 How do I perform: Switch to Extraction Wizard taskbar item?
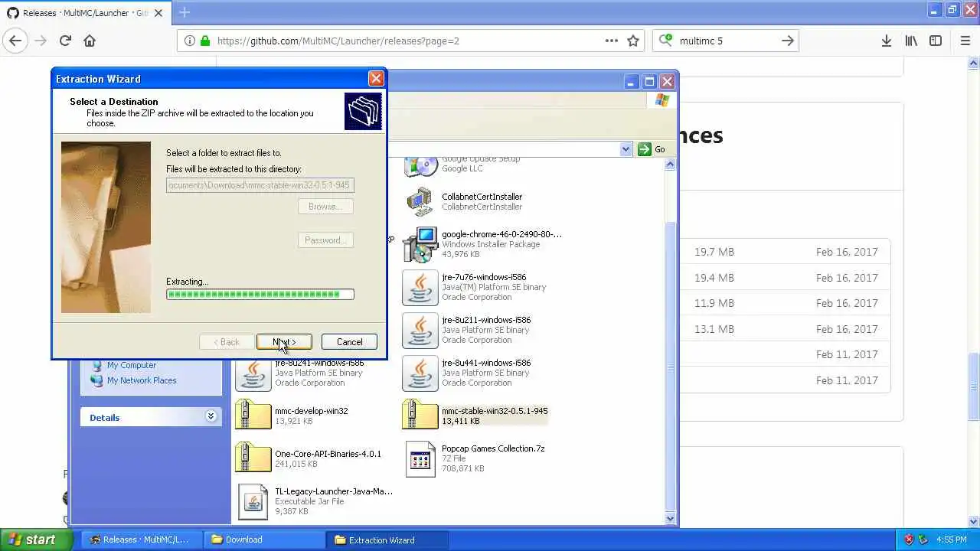coord(387,540)
